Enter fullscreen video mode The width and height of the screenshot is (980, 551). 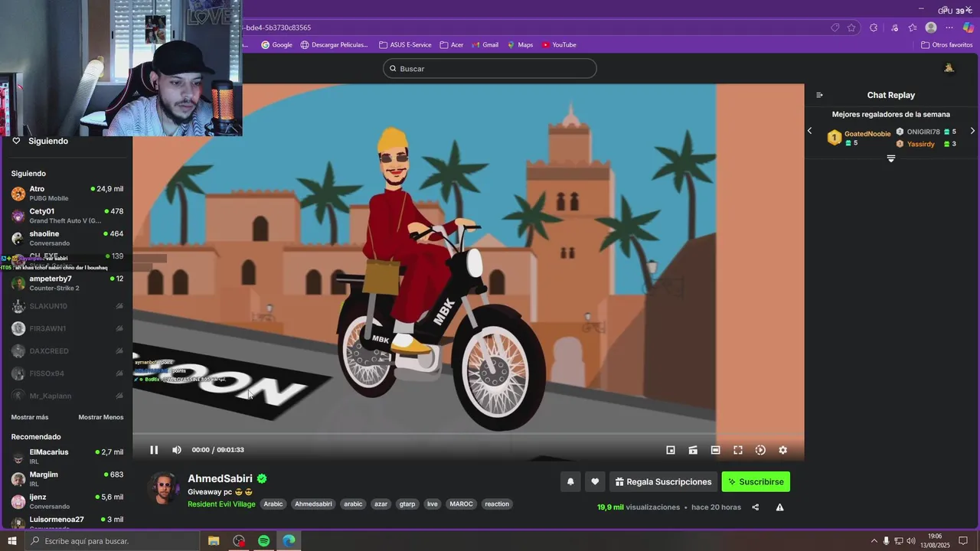[x=738, y=450]
